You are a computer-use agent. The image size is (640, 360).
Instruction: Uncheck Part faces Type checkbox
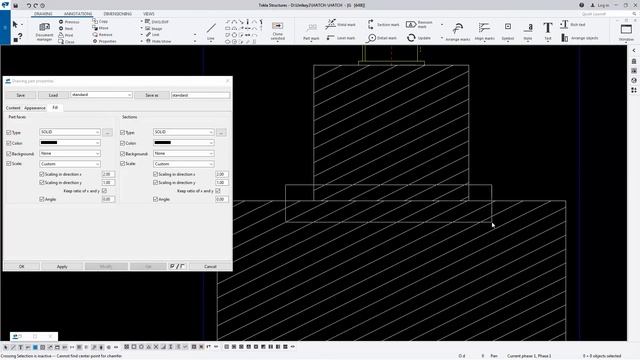9,133
